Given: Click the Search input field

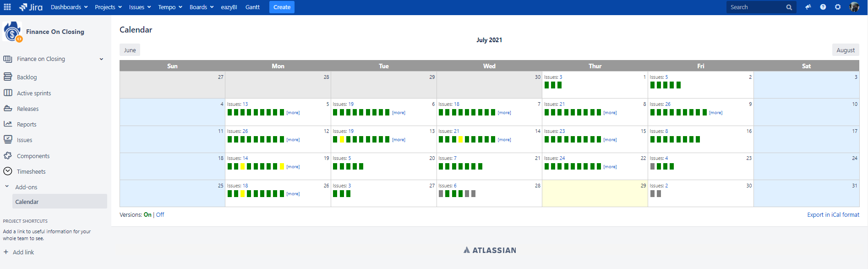Looking at the screenshot, I should point(756,7).
